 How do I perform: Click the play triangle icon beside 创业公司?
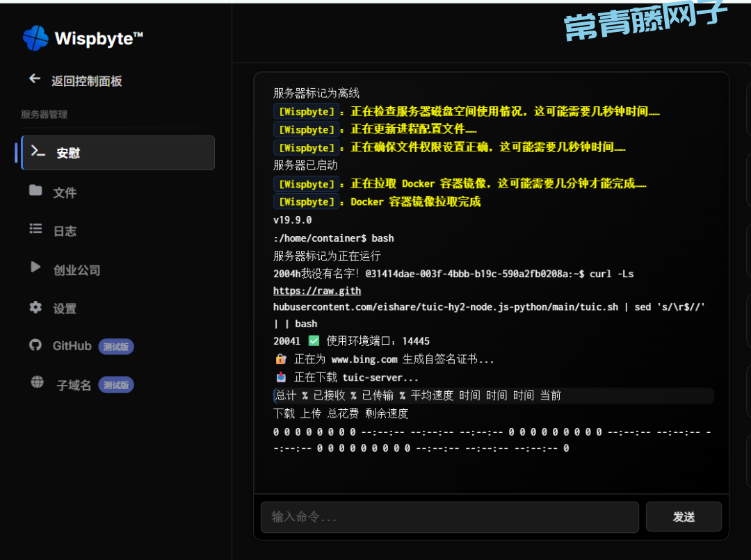point(35,267)
